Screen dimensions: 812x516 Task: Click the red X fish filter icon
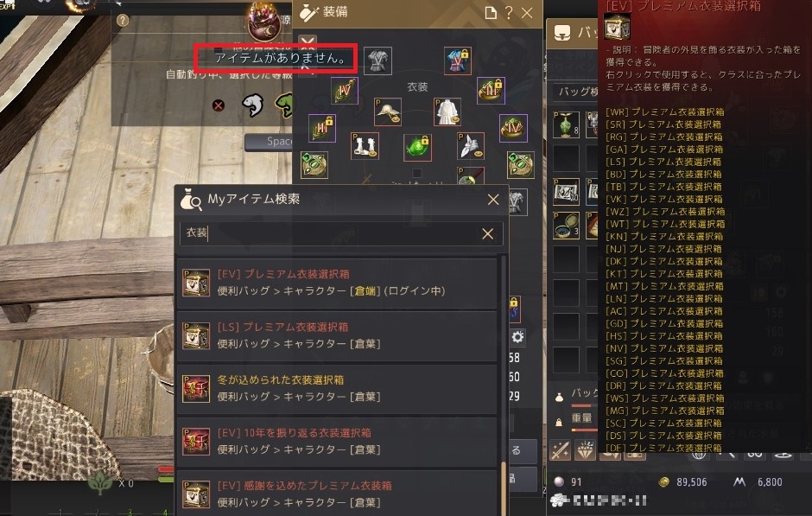[x=219, y=105]
